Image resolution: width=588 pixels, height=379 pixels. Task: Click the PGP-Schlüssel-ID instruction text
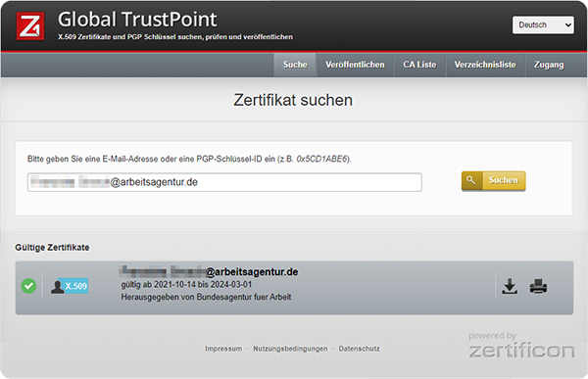189,159
